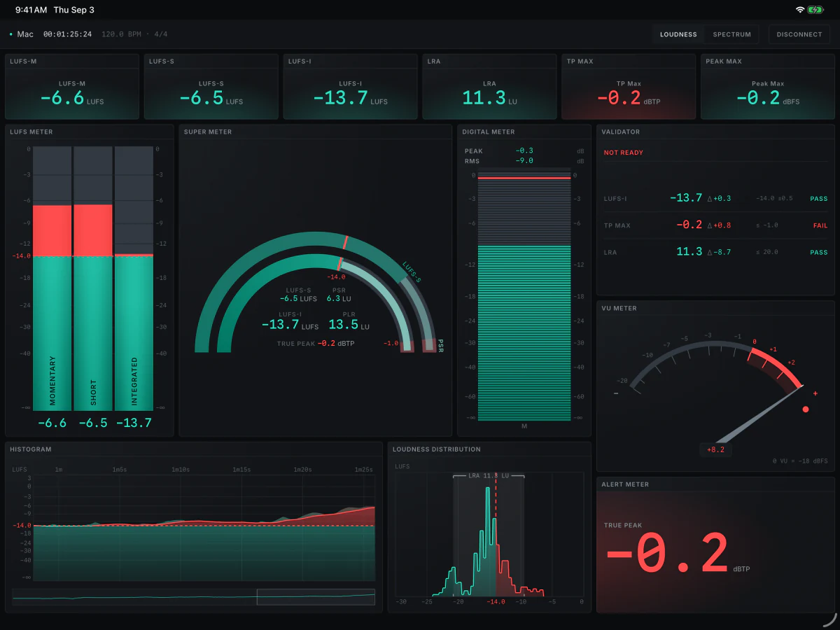840x630 pixels.
Task: Click the NOT READY validator status
Action: coord(624,153)
